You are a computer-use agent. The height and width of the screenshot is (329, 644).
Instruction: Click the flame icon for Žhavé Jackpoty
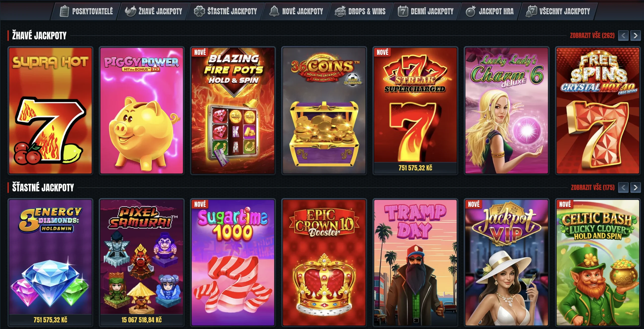131,11
